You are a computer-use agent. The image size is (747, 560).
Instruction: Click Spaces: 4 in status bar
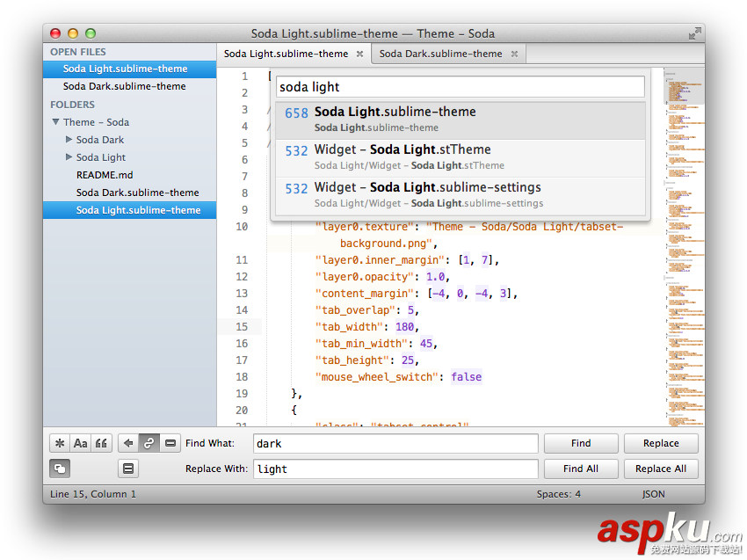coord(558,494)
